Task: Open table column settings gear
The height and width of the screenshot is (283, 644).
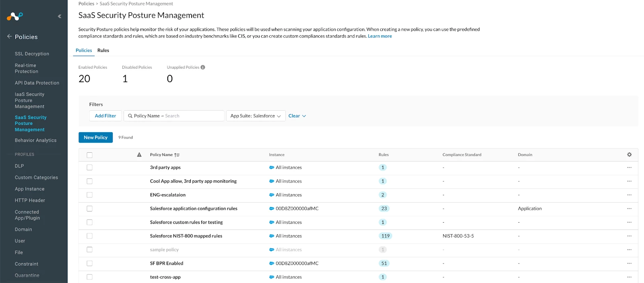Action: [630, 155]
